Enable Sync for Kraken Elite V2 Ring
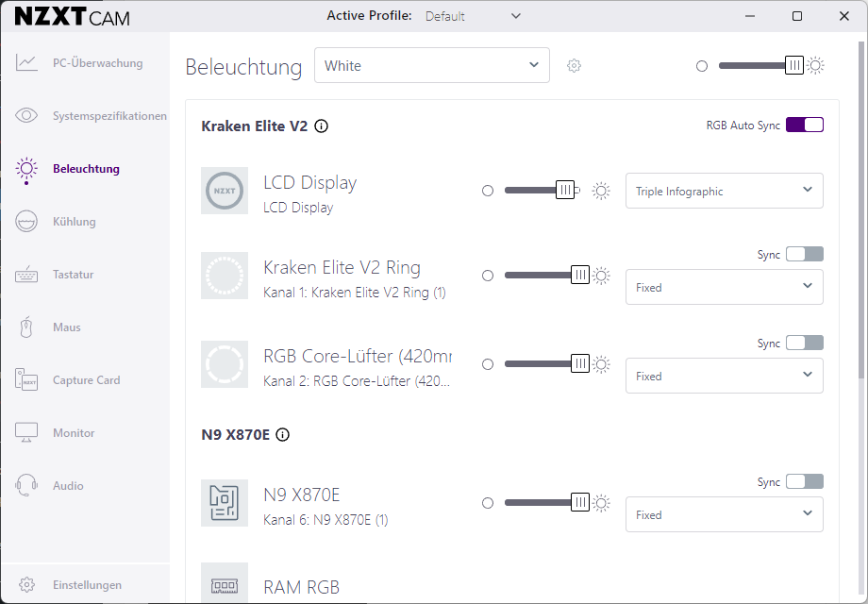The height and width of the screenshot is (604, 868). click(x=805, y=255)
